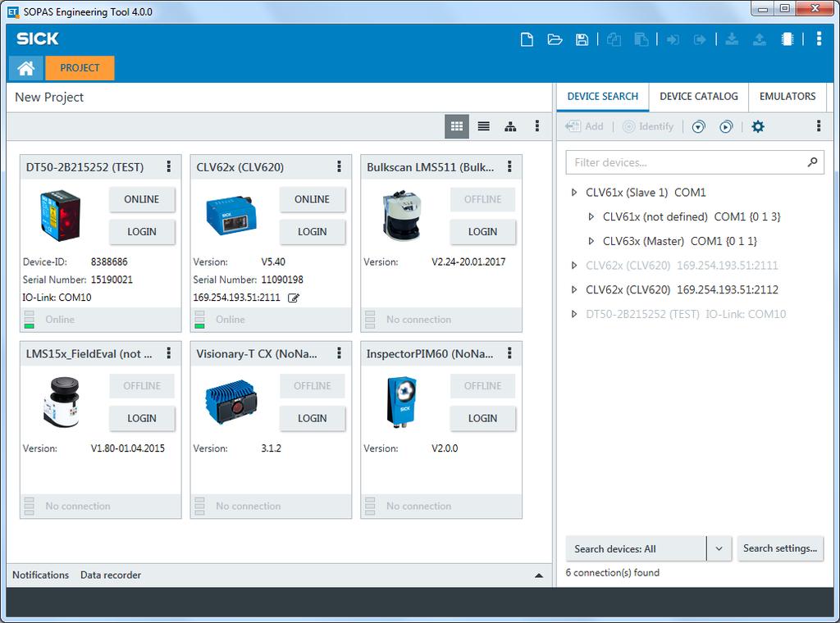Open InspectorPIM60 tile three-dot menu
Screen dimensions: 840x623
[509, 353]
